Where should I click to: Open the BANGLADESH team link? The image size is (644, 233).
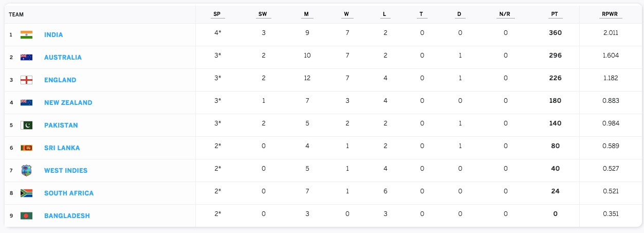point(67,216)
